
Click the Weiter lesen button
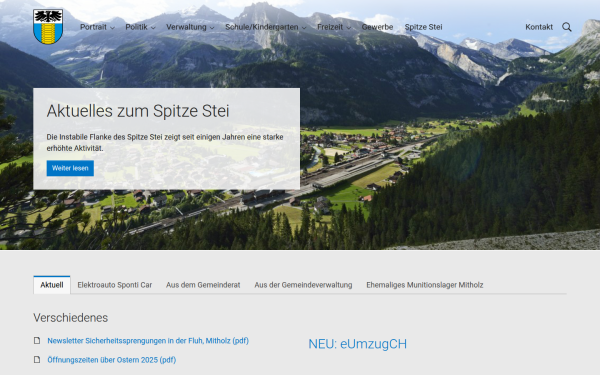tap(70, 168)
